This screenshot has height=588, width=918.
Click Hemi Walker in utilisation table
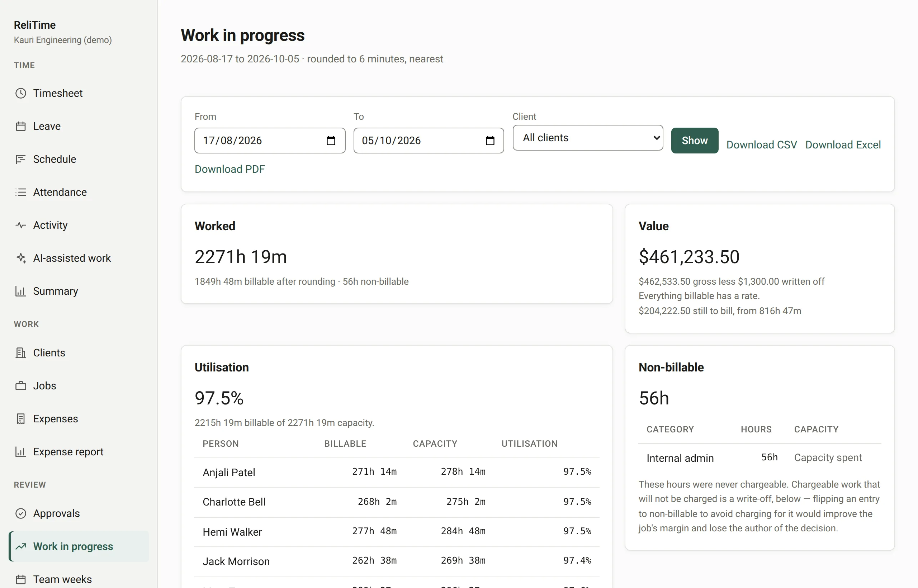point(232,532)
